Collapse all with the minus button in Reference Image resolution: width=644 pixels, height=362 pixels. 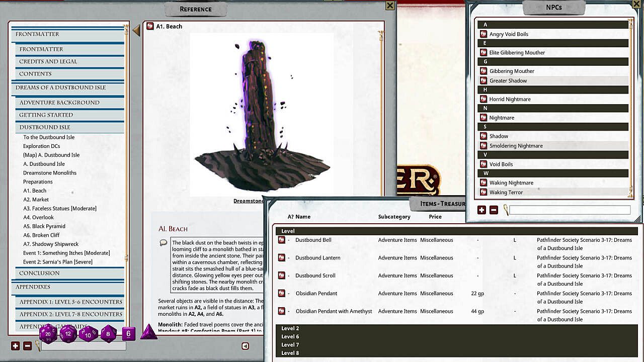[27, 346]
